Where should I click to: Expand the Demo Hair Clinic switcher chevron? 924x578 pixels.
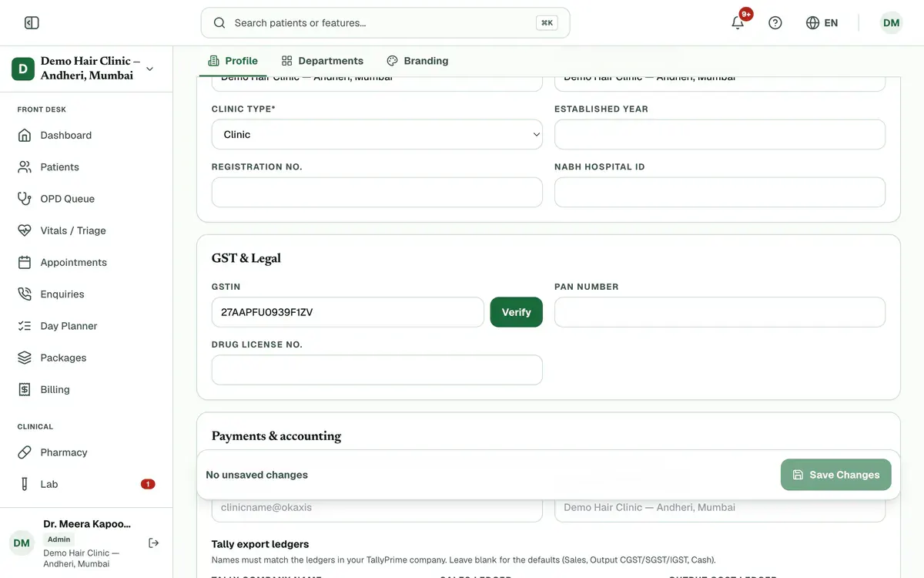(149, 69)
